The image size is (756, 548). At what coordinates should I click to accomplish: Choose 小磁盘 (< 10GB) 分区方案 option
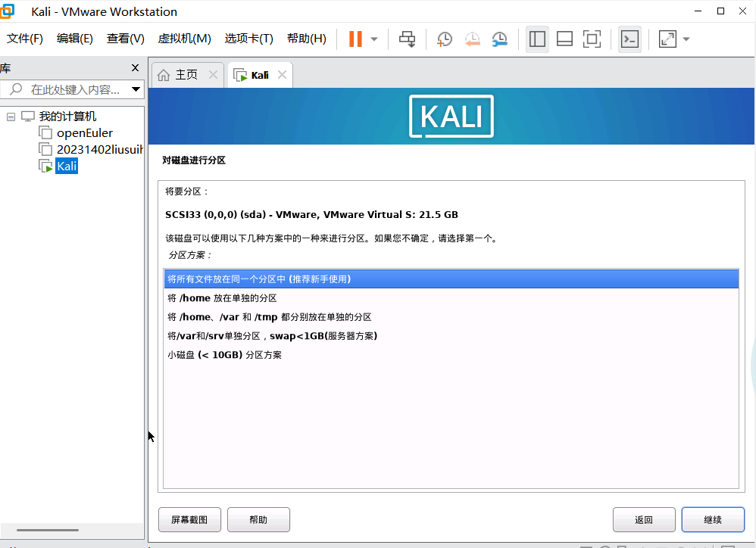coord(451,355)
